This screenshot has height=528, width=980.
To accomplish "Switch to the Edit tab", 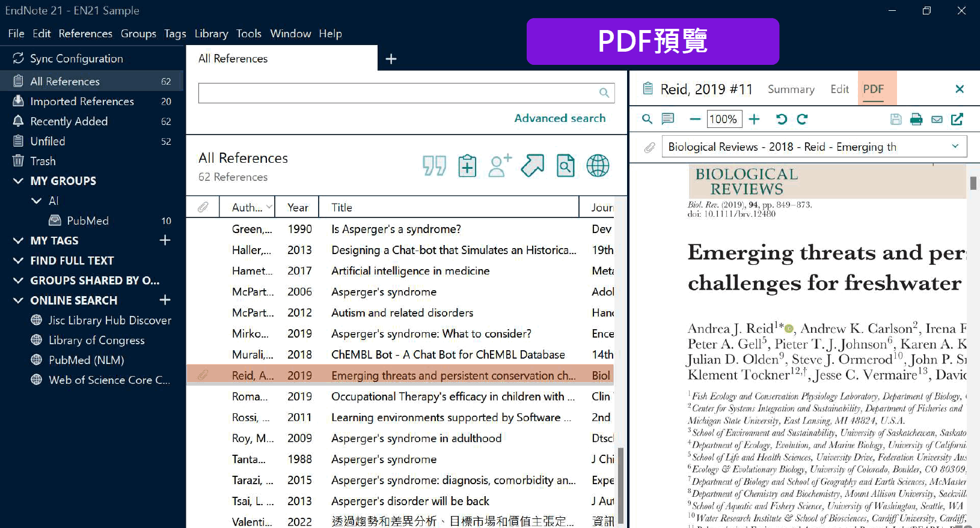I will 839,89.
